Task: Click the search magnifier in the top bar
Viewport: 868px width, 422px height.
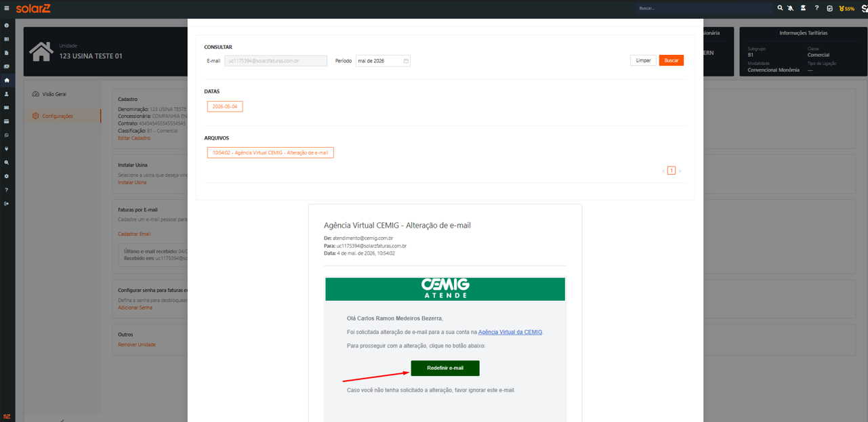Action: (x=780, y=8)
